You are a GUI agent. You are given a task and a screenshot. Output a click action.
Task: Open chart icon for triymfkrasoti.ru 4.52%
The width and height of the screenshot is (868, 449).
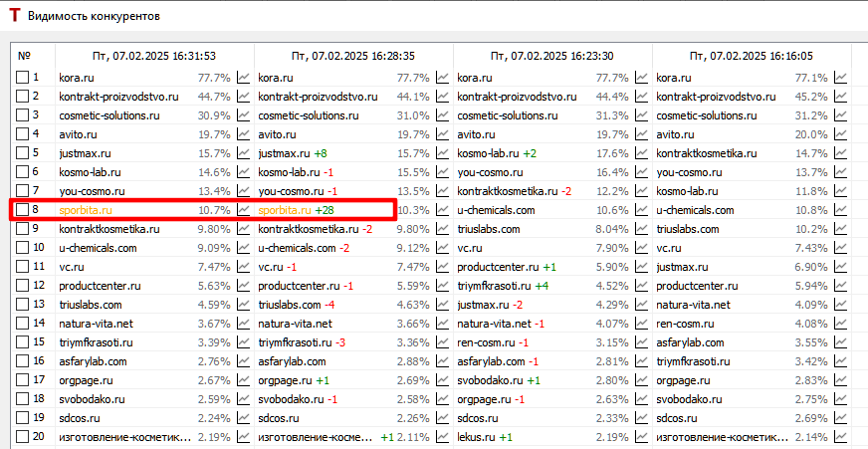coord(642,286)
